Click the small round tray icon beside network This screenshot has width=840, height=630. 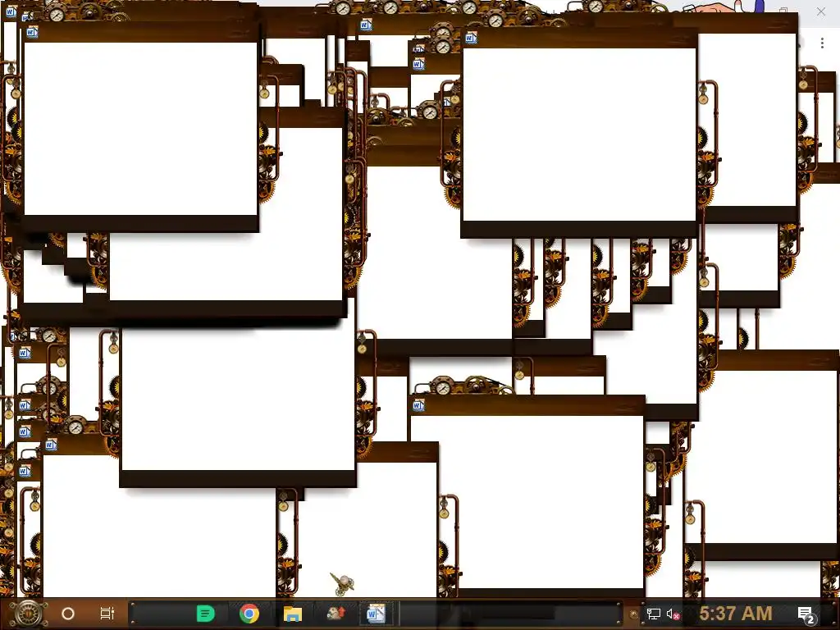(x=634, y=614)
